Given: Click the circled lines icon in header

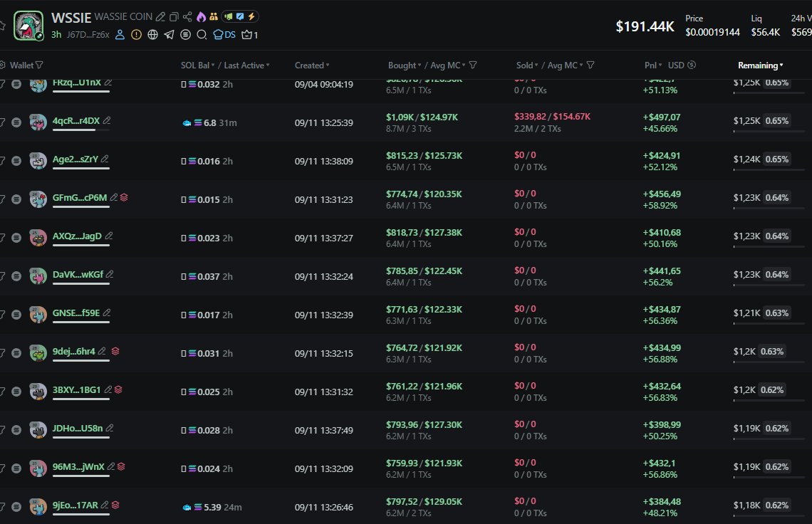Looking at the screenshot, I should point(185,35).
